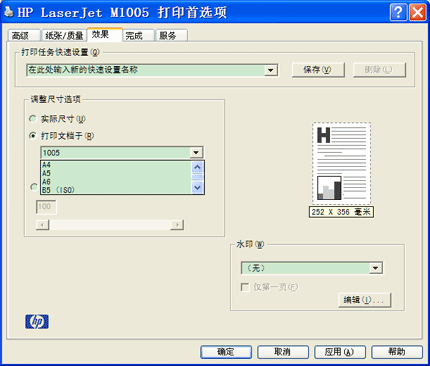
Task: Click the 应用 button
Action: 340,352
